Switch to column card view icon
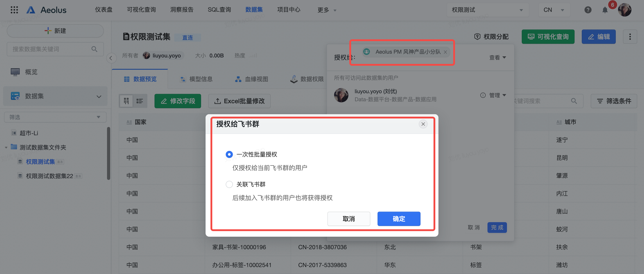Screen dimensions: 644x274 [x=126, y=101]
